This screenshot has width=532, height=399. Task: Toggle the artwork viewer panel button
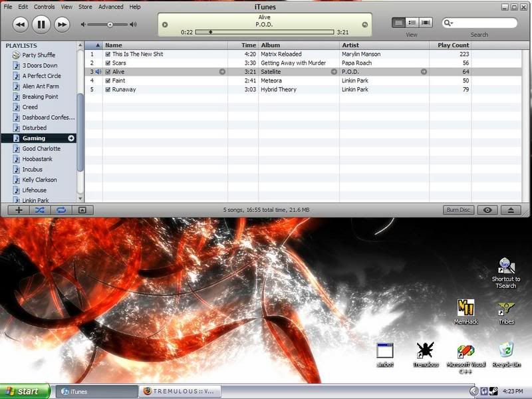click(82, 210)
